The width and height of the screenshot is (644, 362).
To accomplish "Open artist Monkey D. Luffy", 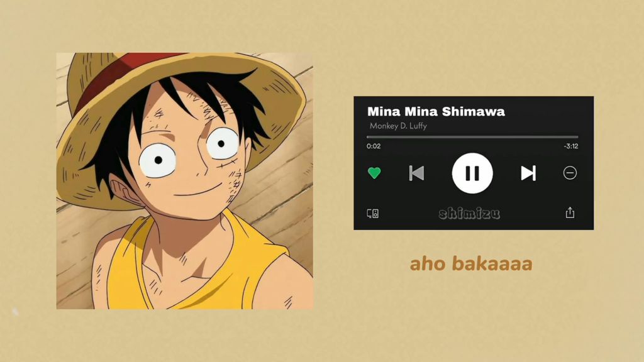I will click(x=398, y=126).
